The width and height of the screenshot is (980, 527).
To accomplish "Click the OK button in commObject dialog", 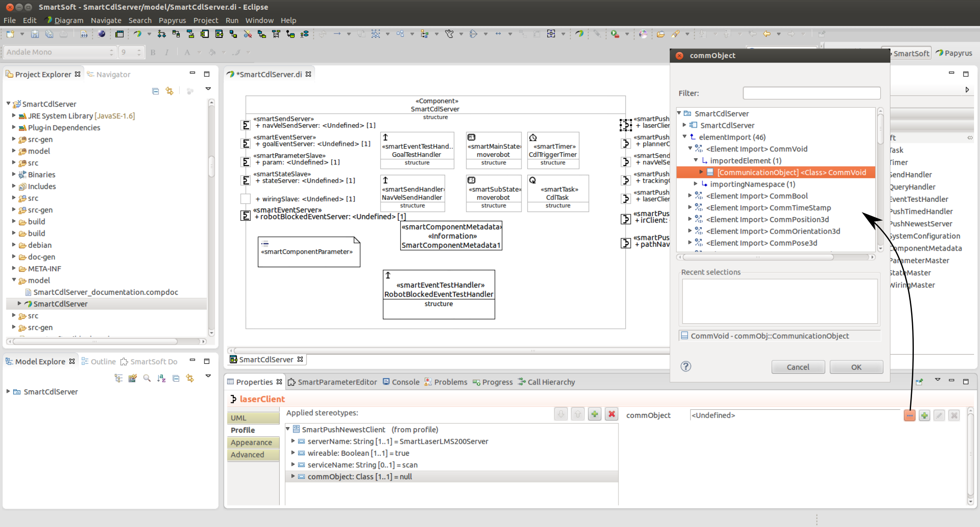I will coord(856,367).
